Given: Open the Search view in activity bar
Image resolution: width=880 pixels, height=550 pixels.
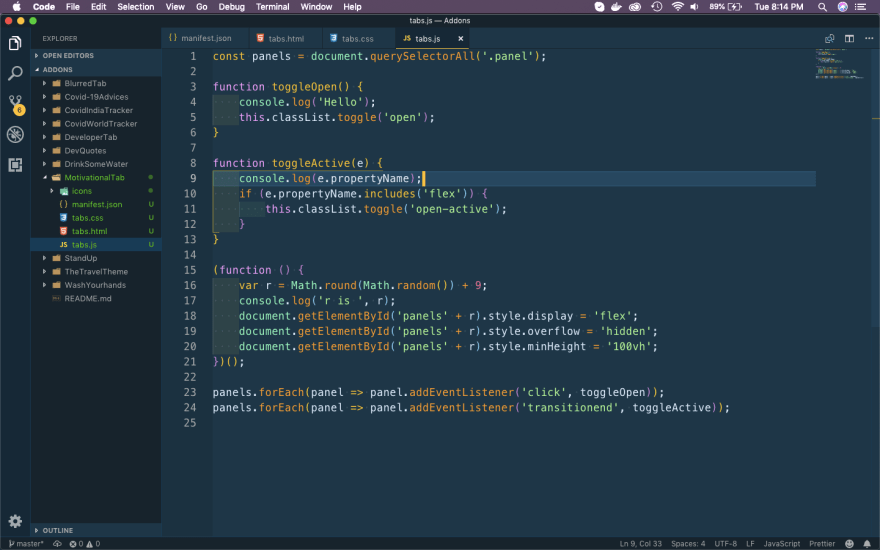Looking at the screenshot, I should 15,73.
